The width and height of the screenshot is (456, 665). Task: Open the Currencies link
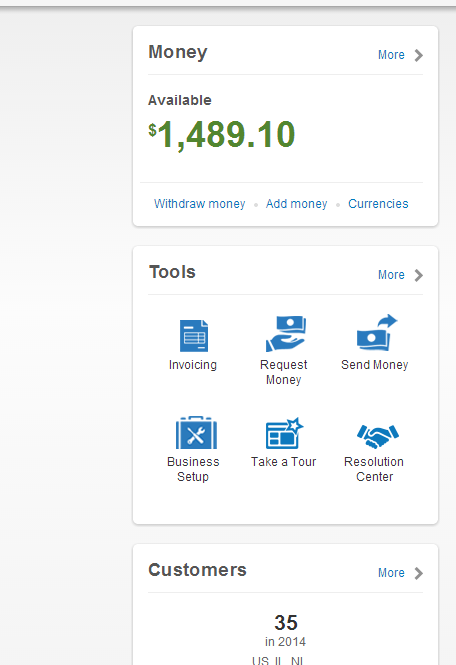378,204
